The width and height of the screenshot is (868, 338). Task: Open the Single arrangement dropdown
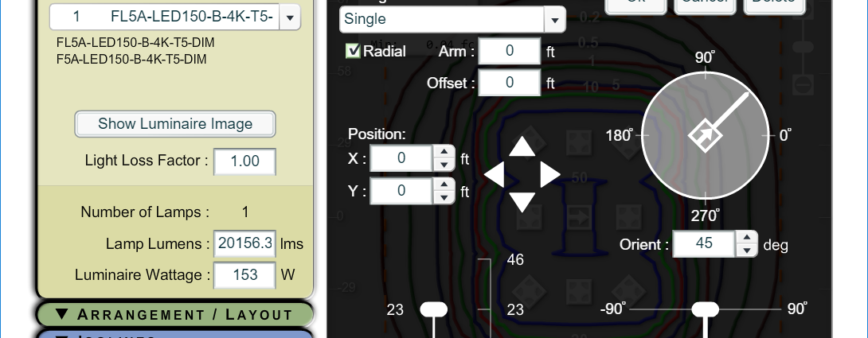[553, 18]
